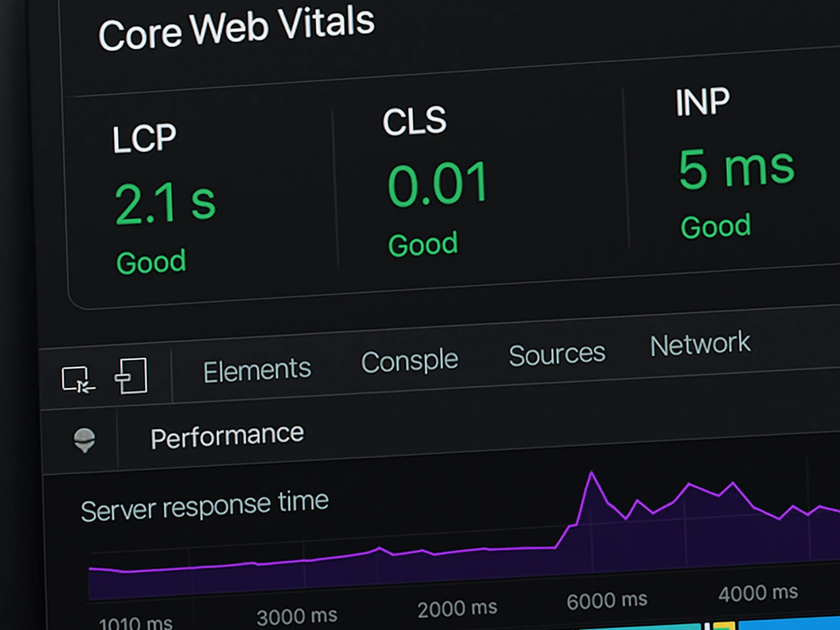This screenshot has width=840, height=630.
Task: Select the CLS metric label
Action: [x=414, y=121]
